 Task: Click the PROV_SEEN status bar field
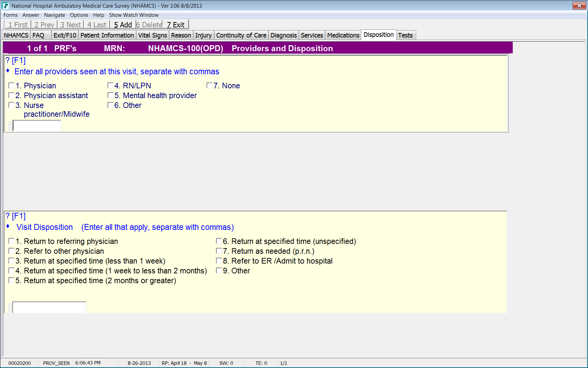56,363
